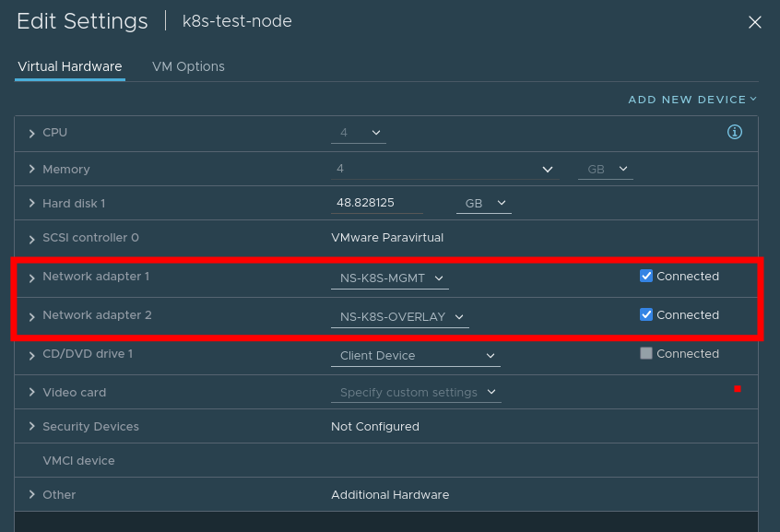
Task: Expand Network adapter 2 details
Action: 32,317
